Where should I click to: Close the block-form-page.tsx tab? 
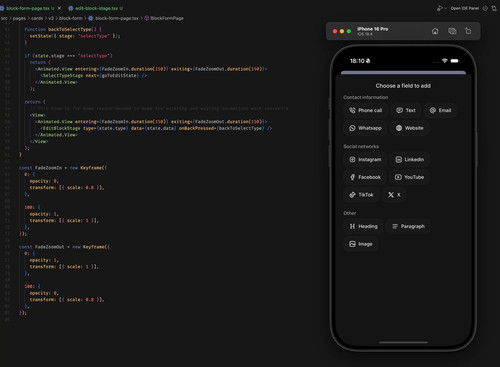pyautogui.click(x=59, y=8)
